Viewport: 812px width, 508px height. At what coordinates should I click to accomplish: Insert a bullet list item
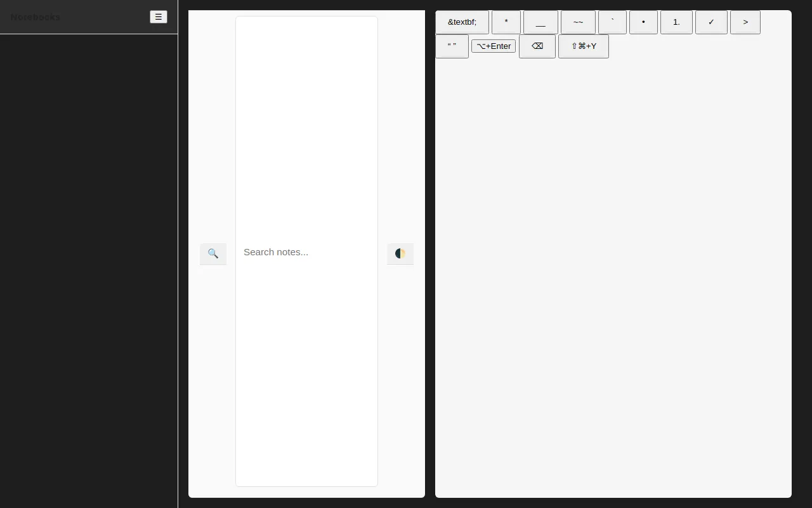643,22
